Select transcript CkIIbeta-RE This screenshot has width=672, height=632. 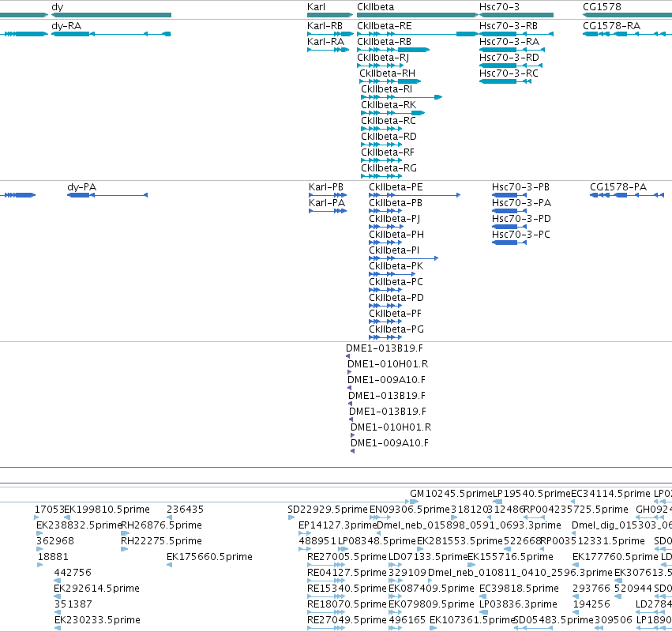tap(385, 26)
